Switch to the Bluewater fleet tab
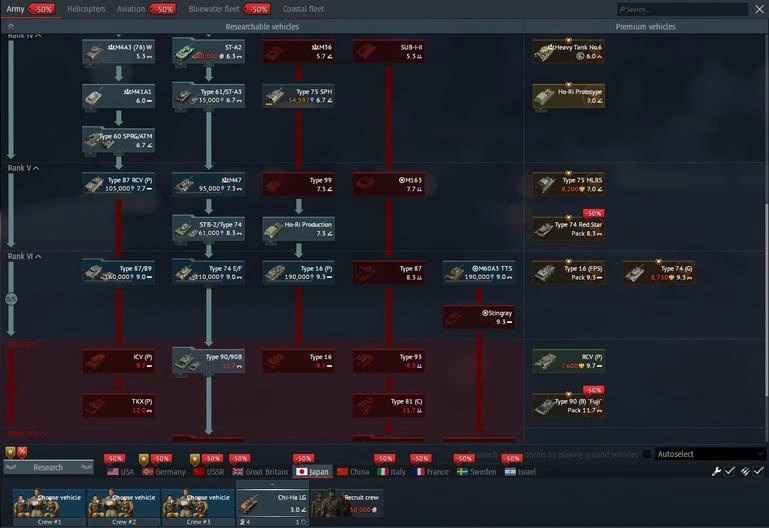The image size is (769, 528). coord(214,9)
